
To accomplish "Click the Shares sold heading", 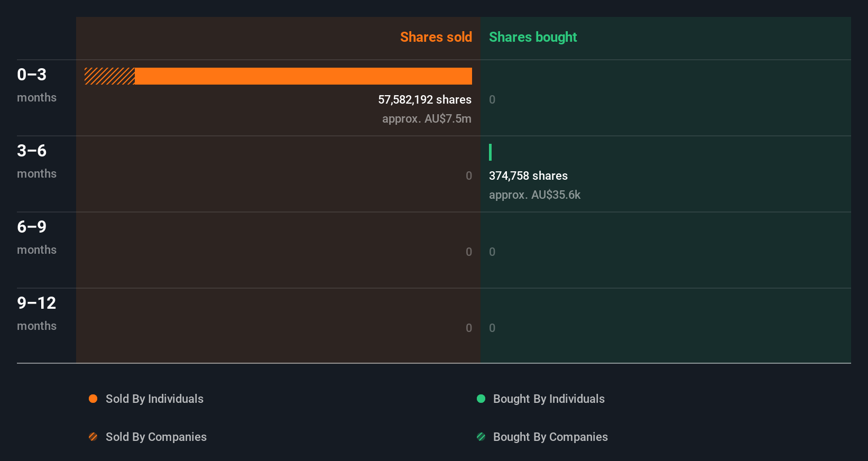I will (436, 37).
